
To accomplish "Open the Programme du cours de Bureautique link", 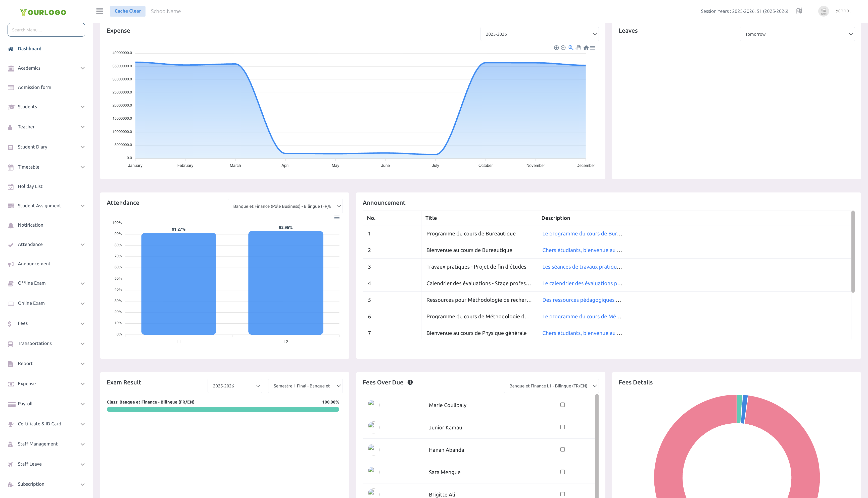I will (x=582, y=234).
